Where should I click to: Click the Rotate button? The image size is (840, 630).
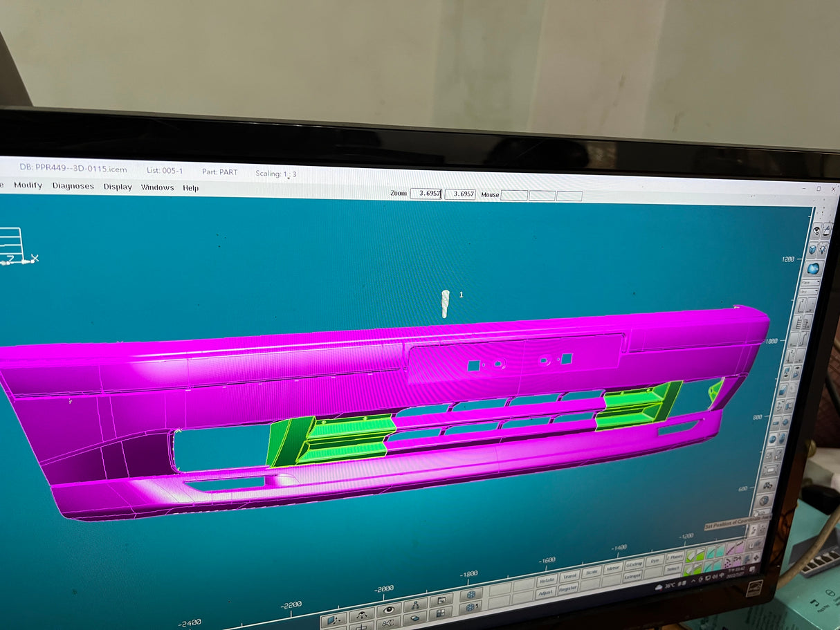point(547,580)
